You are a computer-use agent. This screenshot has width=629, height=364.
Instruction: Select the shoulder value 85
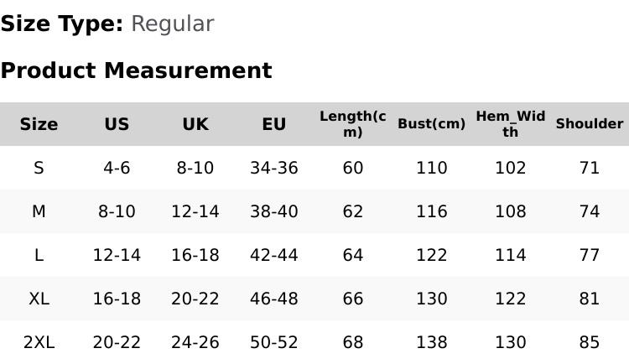(x=589, y=342)
